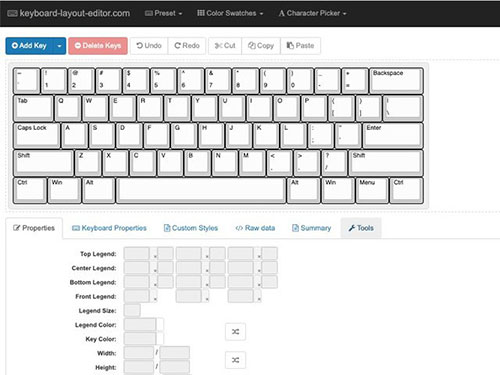Select the left Win key

(x=65, y=190)
